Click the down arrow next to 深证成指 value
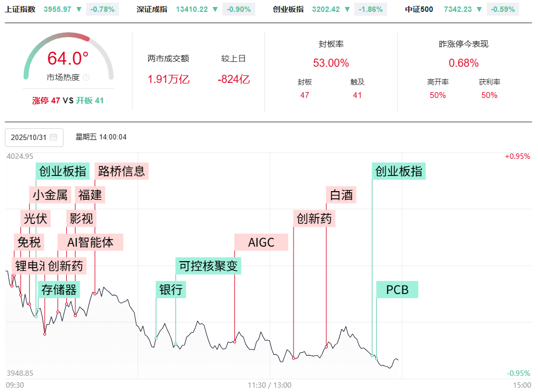 (x=215, y=9)
